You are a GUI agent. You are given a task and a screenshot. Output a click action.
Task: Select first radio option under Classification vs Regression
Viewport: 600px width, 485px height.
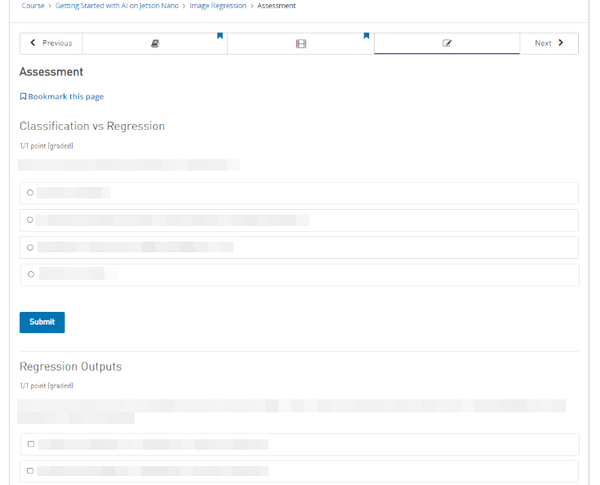(x=30, y=193)
